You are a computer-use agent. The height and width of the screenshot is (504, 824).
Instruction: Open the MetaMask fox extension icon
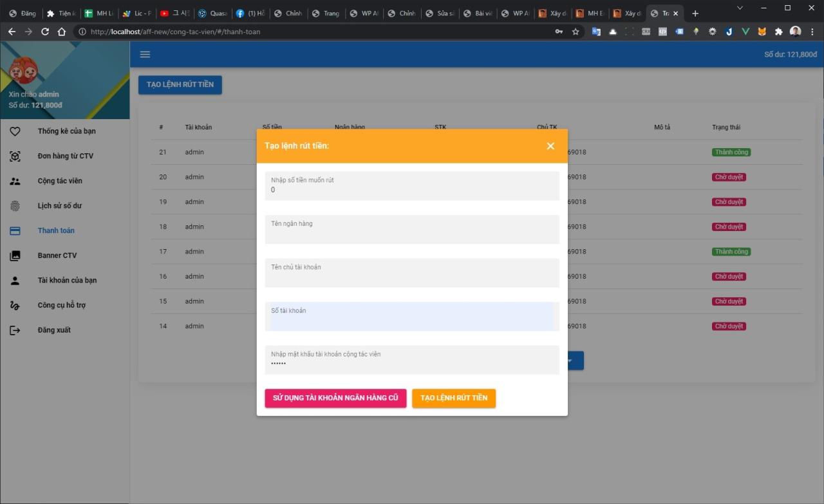click(762, 30)
